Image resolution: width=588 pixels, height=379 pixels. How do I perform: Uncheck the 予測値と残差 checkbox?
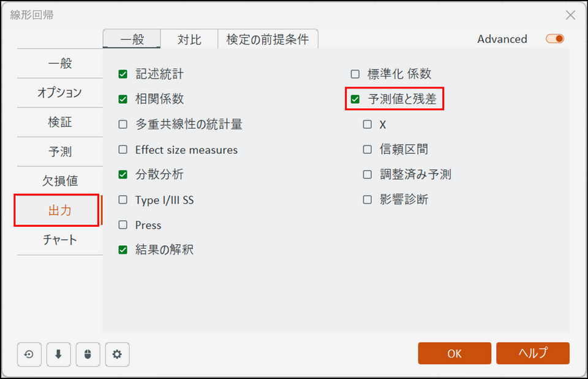tap(355, 99)
